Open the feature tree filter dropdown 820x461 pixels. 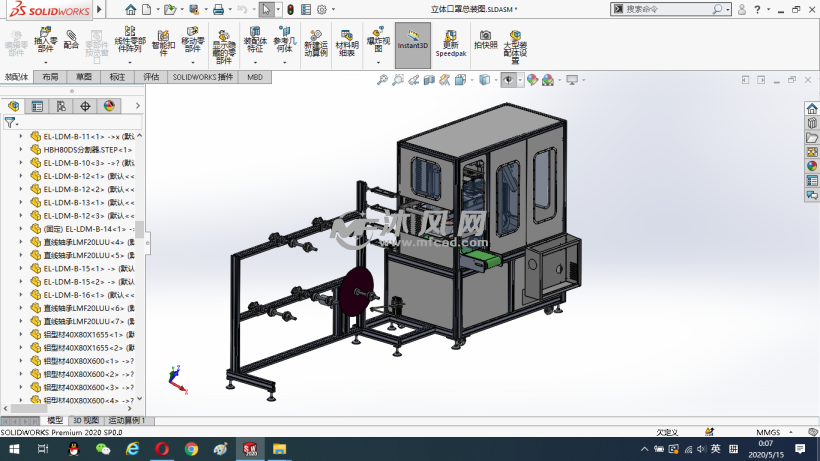[x=10, y=122]
